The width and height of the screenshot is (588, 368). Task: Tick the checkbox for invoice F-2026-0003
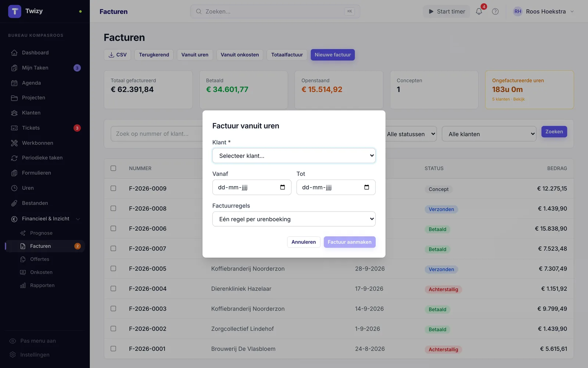113,309
